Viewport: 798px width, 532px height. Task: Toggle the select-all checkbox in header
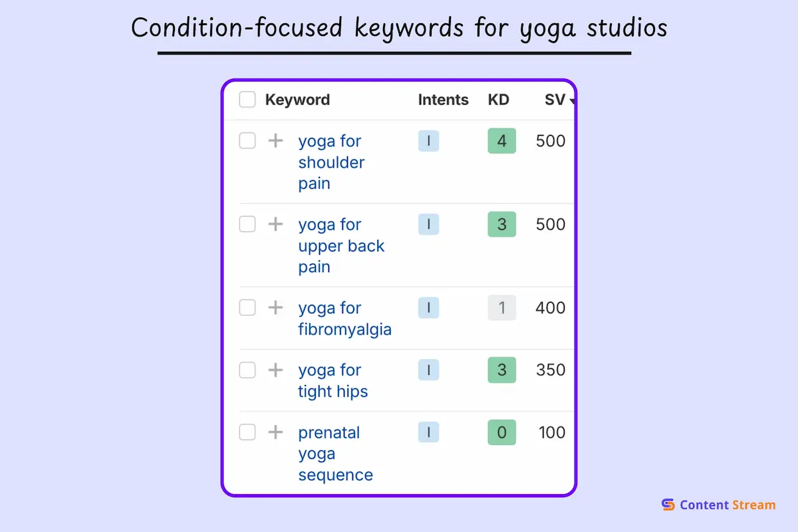[x=247, y=100]
